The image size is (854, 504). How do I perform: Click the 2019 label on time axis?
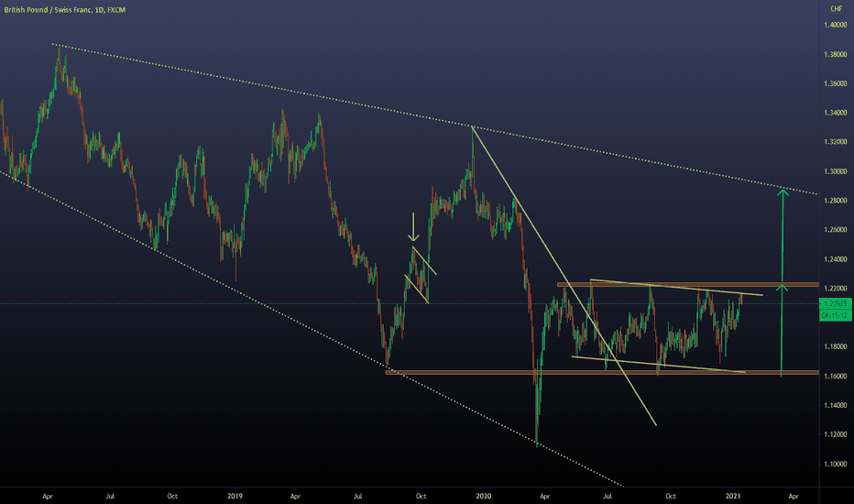(235, 497)
